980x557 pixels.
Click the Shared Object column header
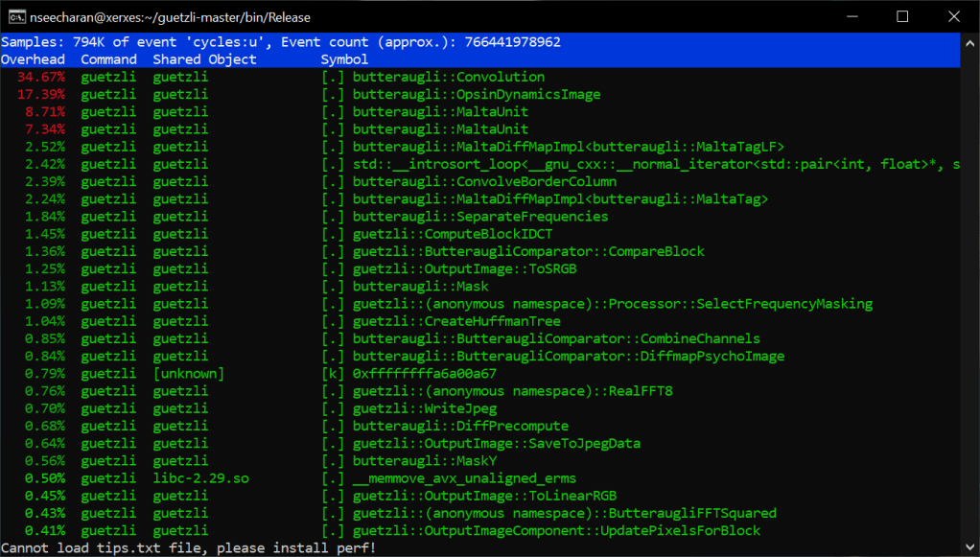pyautogui.click(x=204, y=59)
